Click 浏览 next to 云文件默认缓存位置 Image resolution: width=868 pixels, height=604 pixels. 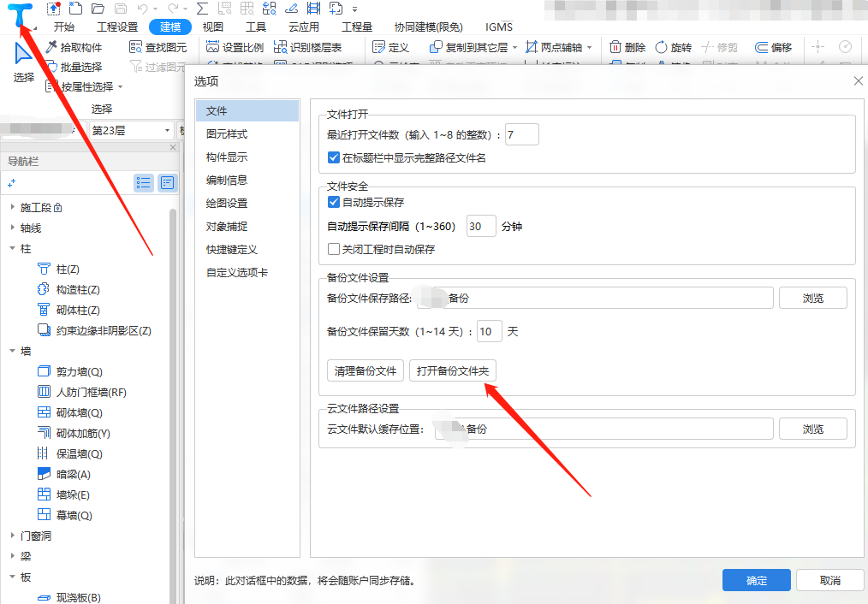pos(812,429)
